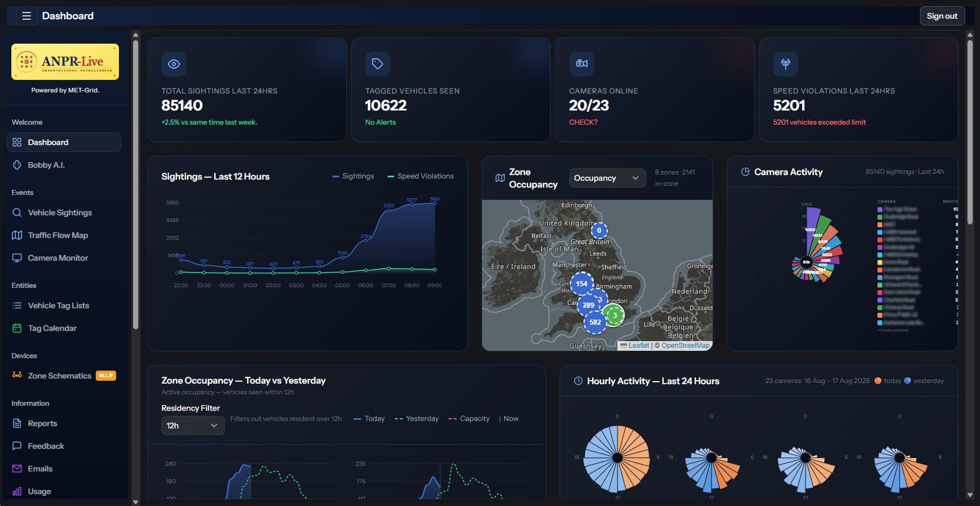Click the Dashboard grid icon
This screenshot has height=506, width=980.
pos(17,142)
